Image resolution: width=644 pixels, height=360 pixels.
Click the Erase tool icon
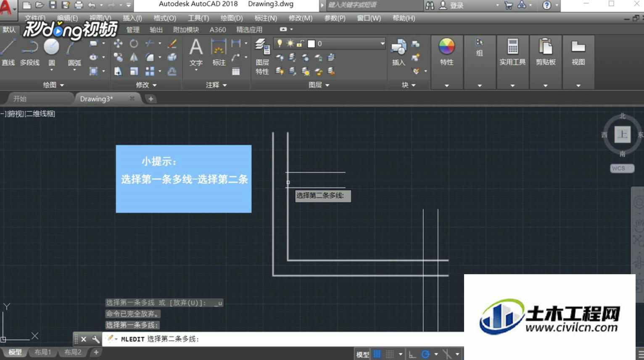point(172,44)
